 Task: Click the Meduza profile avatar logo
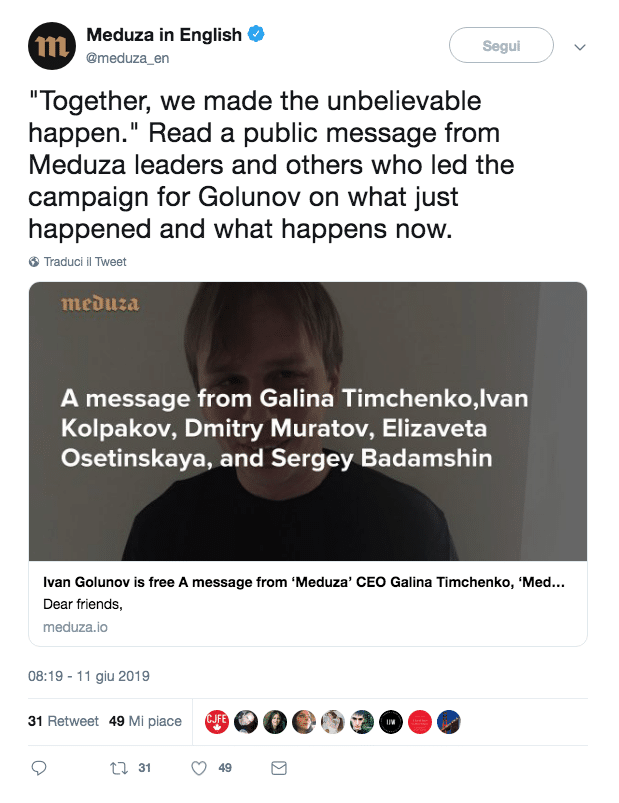53,45
